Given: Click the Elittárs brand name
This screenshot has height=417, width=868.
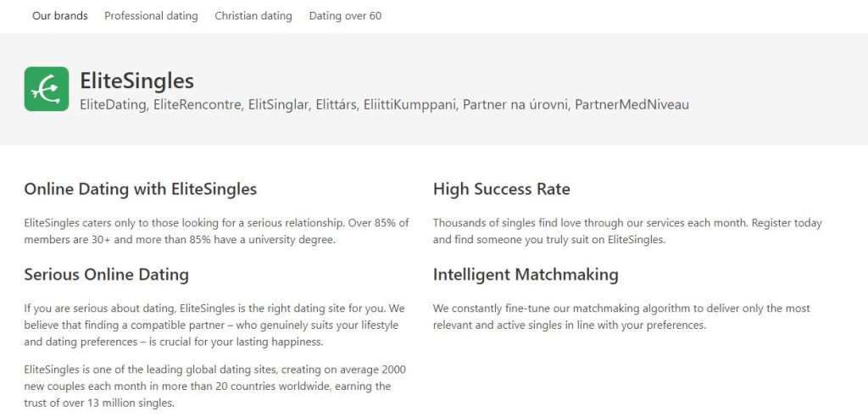Looking at the screenshot, I should [337, 104].
